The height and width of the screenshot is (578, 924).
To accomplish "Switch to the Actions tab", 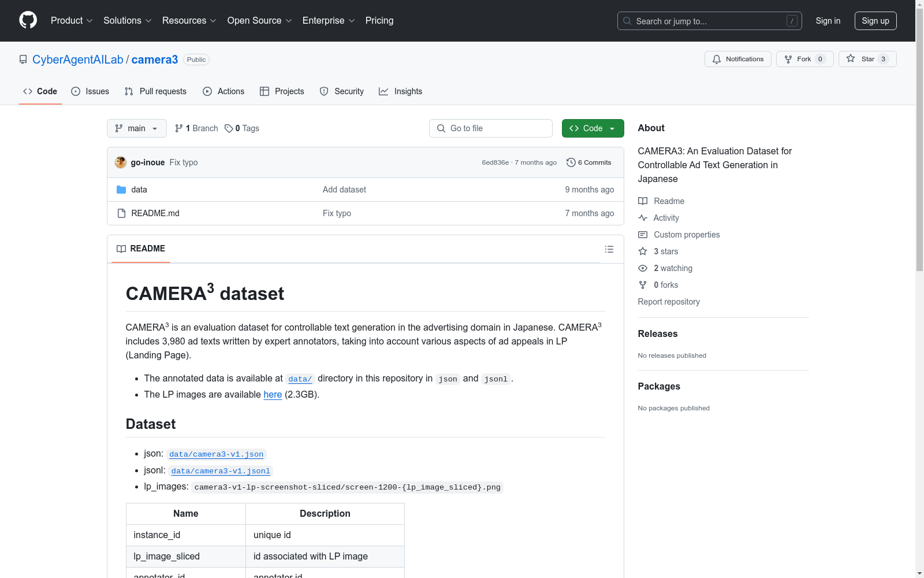I will click(x=223, y=91).
